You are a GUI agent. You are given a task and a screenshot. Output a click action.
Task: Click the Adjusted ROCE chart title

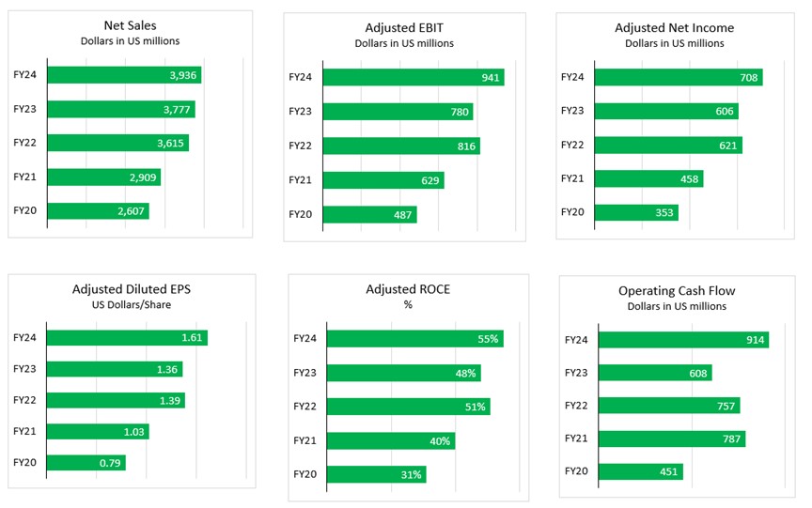click(407, 289)
